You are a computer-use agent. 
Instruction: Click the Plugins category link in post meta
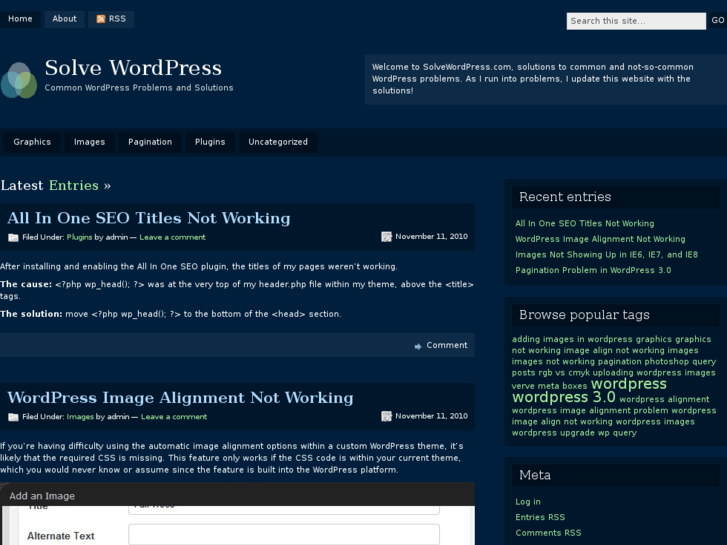(x=79, y=237)
